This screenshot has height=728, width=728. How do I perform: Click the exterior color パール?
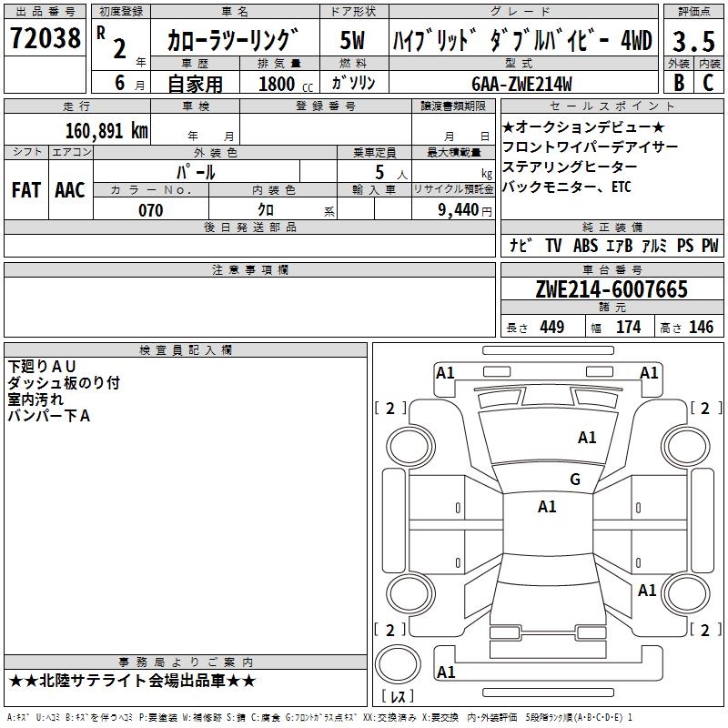196,172
